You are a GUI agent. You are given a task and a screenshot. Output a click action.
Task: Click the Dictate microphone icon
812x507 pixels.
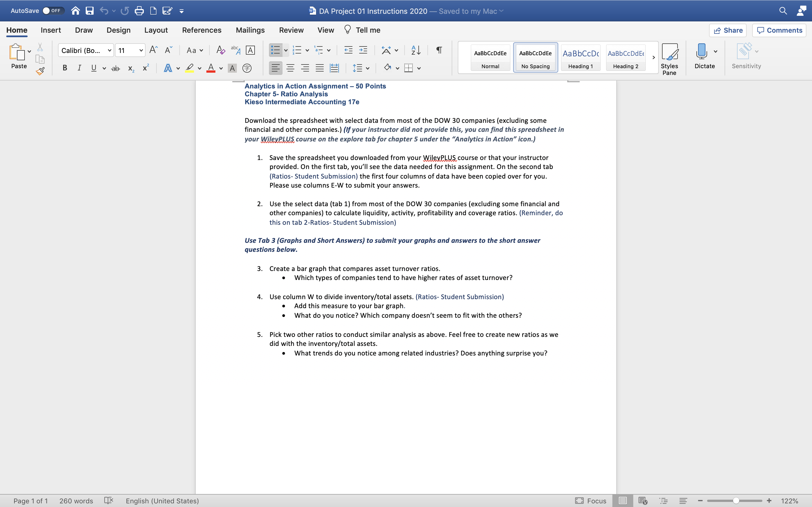701,51
